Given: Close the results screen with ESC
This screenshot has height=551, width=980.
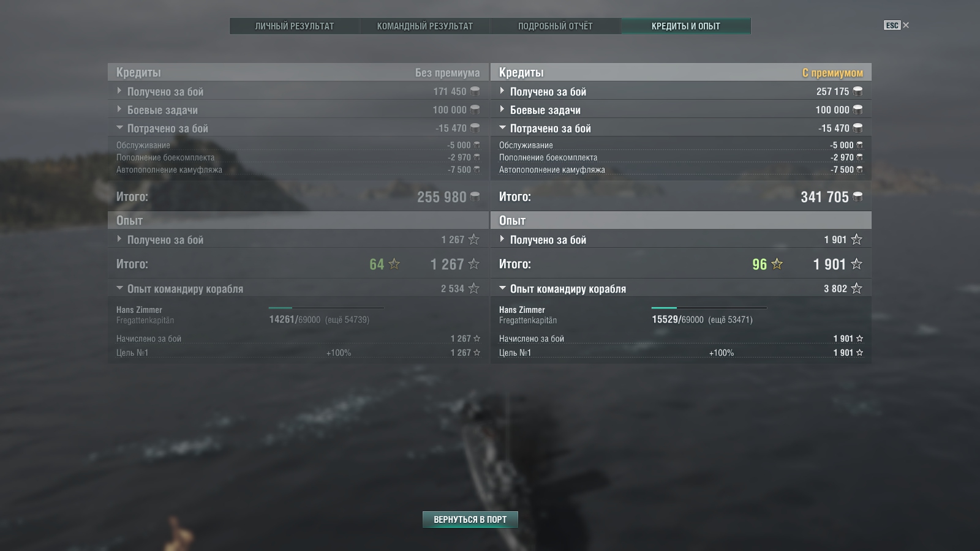Looking at the screenshot, I should [896, 25].
